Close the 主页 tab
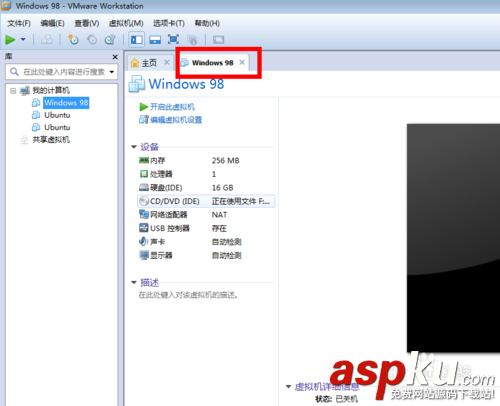Image resolution: width=500 pixels, height=406 pixels. point(167,62)
